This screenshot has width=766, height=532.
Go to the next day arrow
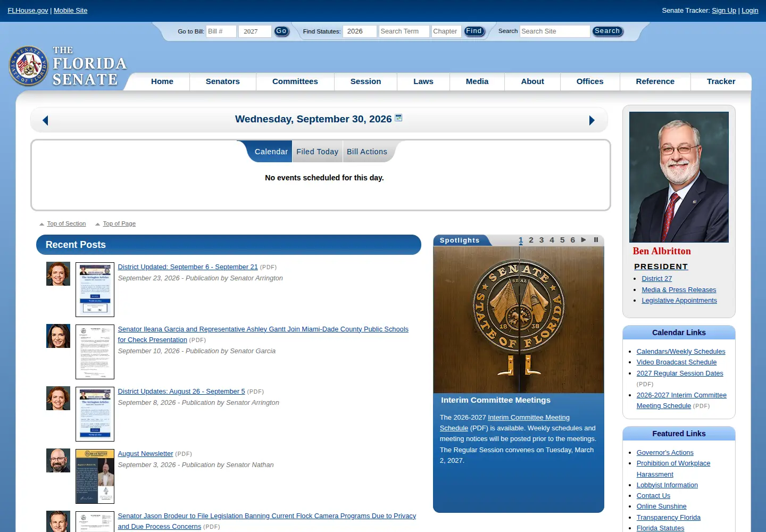click(x=592, y=120)
